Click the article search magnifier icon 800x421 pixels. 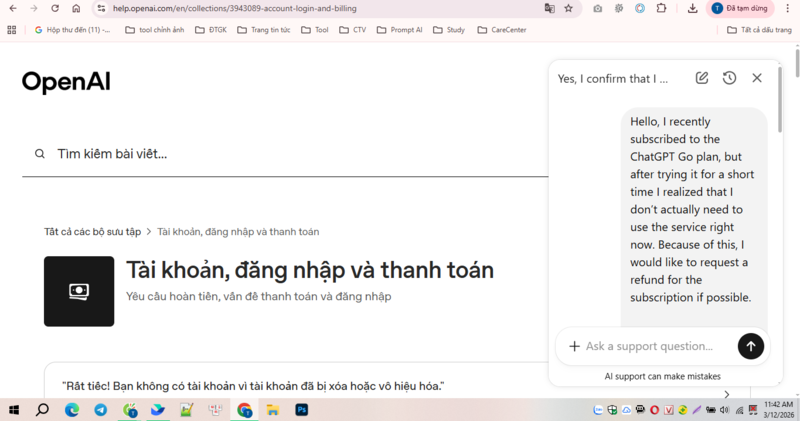[x=40, y=154]
